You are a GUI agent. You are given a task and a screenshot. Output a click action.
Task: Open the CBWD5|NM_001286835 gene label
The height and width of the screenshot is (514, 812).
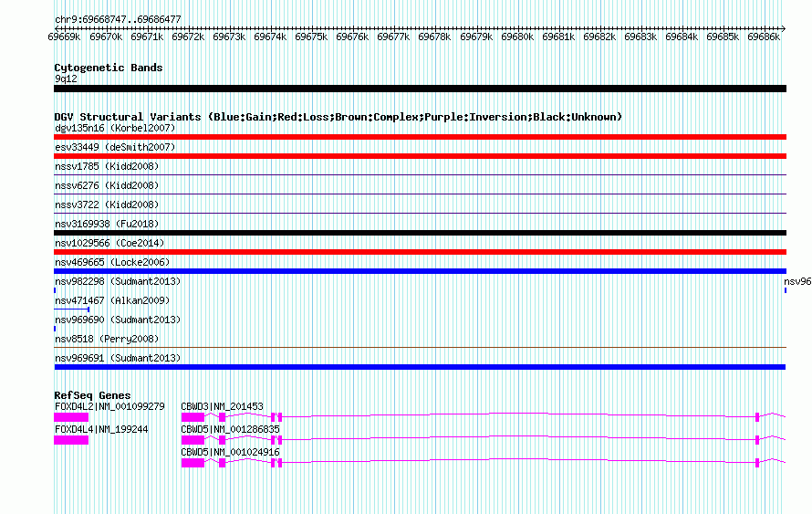click(230, 429)
